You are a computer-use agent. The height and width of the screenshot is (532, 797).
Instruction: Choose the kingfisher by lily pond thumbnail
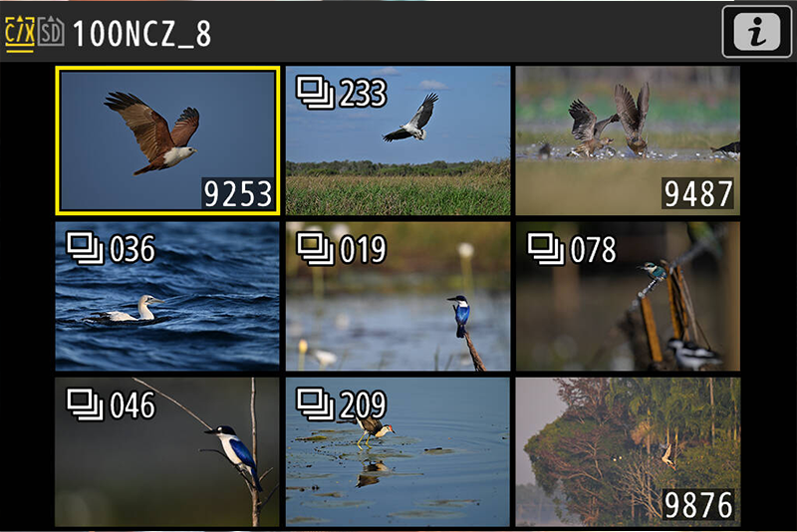pos(398,296)
